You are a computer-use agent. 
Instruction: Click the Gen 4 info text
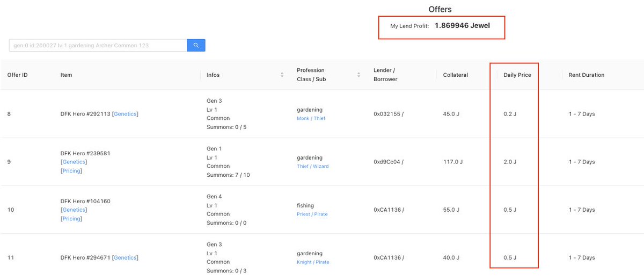[214, 197]
